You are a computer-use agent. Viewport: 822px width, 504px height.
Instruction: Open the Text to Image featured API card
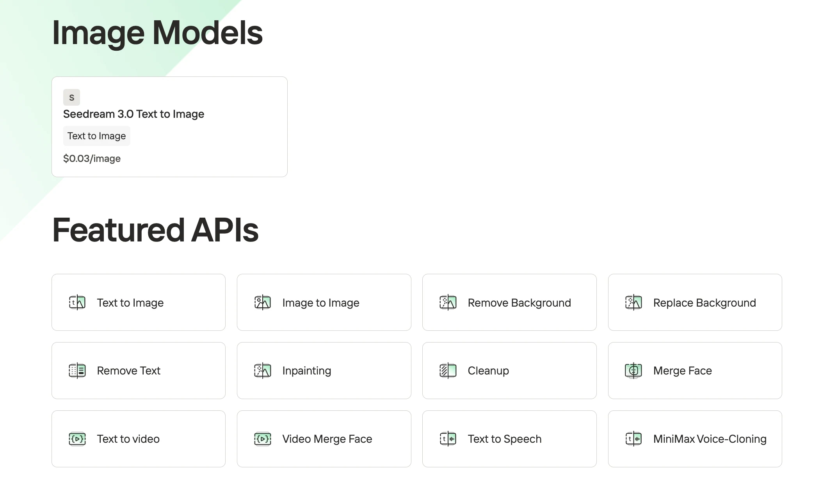pyautogui.click(x=139, y=302)
